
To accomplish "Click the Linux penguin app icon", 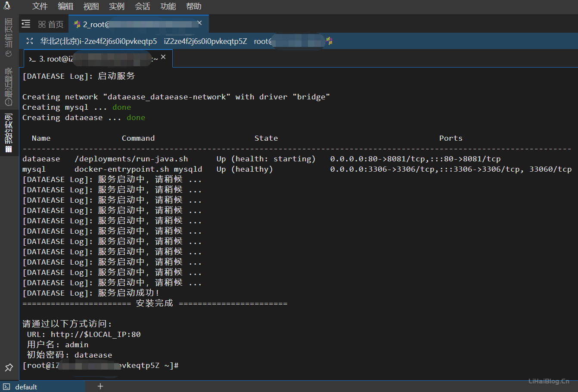I will tap(7, 6).
